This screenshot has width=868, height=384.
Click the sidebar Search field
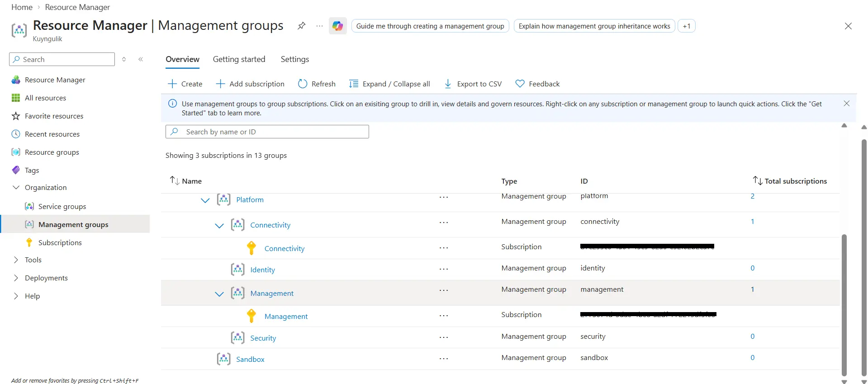tap(62, 59)
